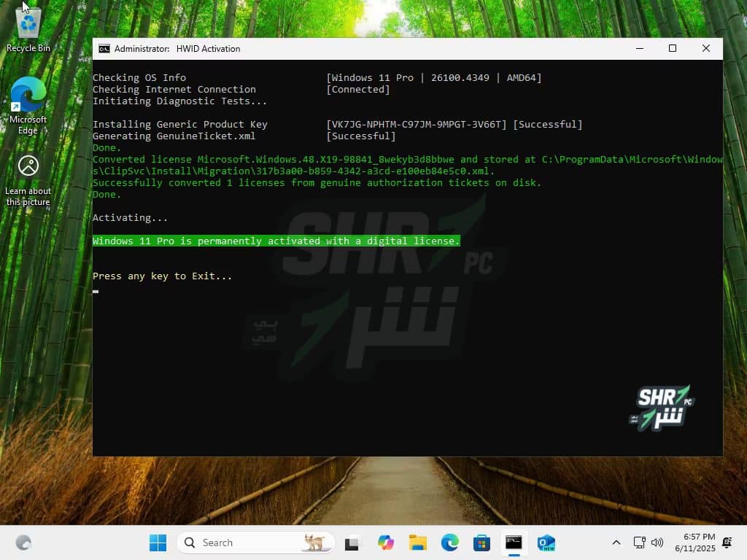This screenshot has width=747, height=560.
Task: Click the 'Press any key to Exit...' line
Action: [x=162, y=276]
